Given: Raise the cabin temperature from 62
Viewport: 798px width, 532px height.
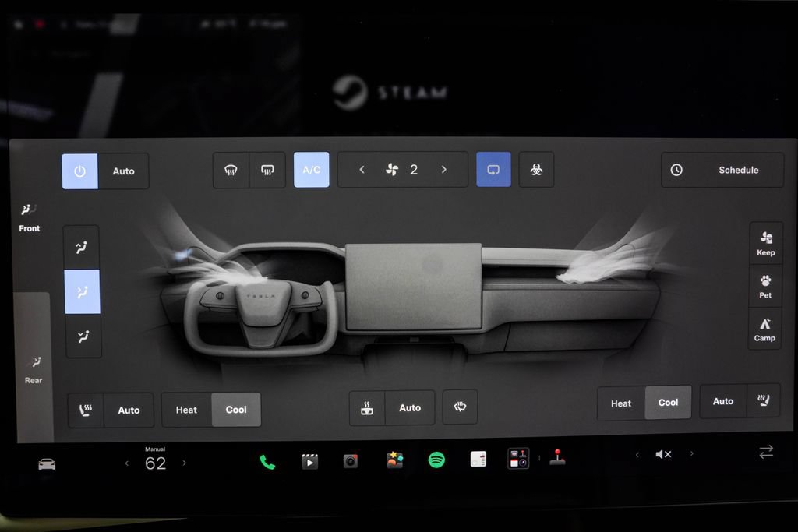Looking at the screenshot, I should click(x=184, y=463).
